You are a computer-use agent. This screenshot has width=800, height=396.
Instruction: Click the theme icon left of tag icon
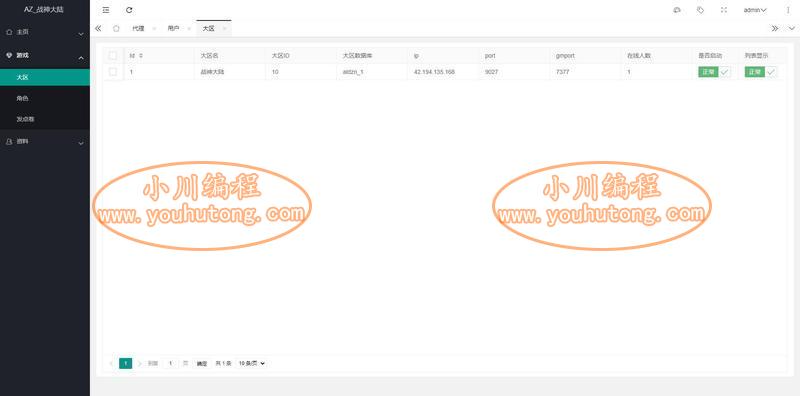[677, 10]
